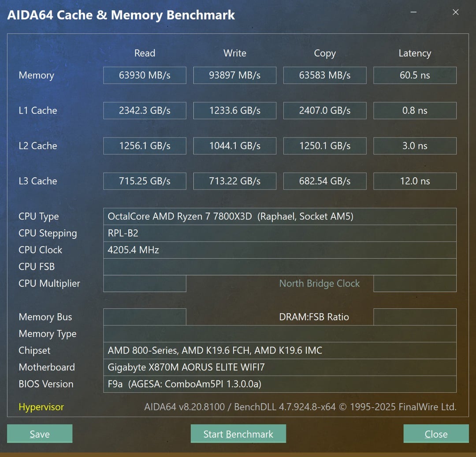The width and height of the screenshot is (476, 457).
Task: Click the CPU Stepping RPL-B2 field
Action: click(x=279, y=233)
